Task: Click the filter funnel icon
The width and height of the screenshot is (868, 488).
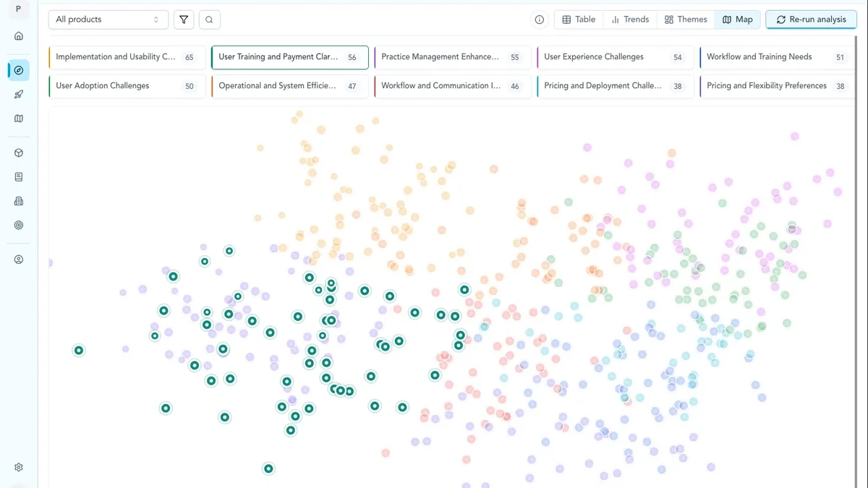Action: tap(184, 20)
